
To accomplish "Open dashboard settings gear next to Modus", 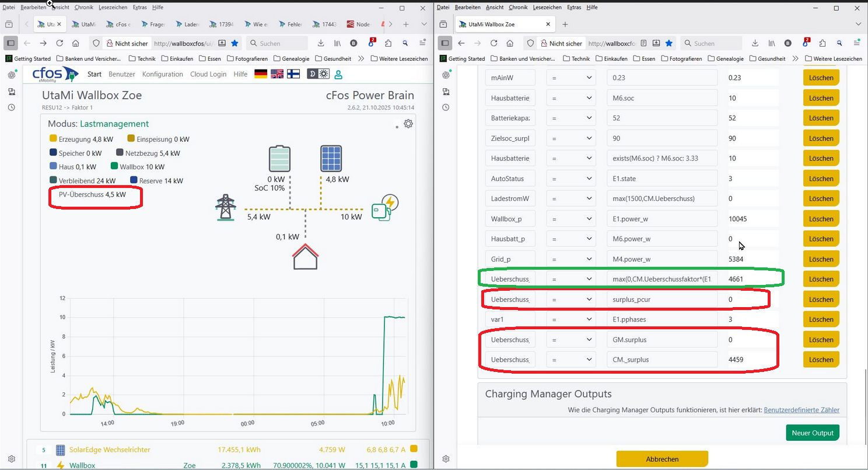I will (408, 124).
